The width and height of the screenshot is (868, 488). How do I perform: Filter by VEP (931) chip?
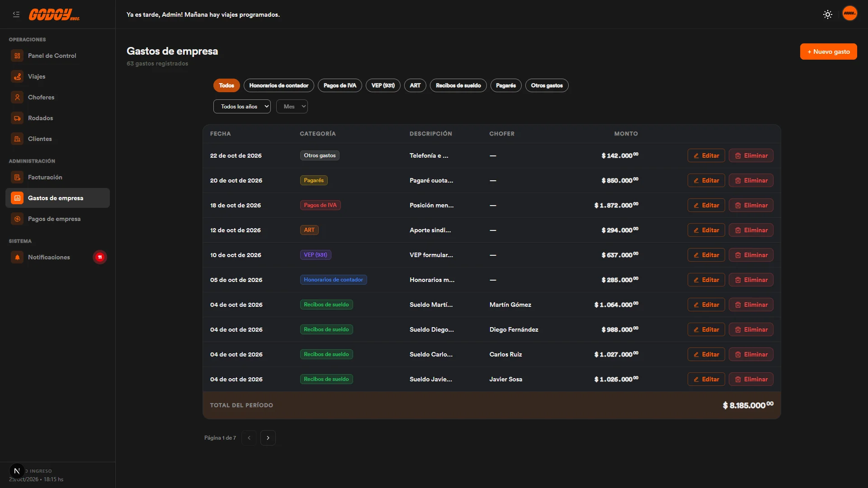coord(383,85)
